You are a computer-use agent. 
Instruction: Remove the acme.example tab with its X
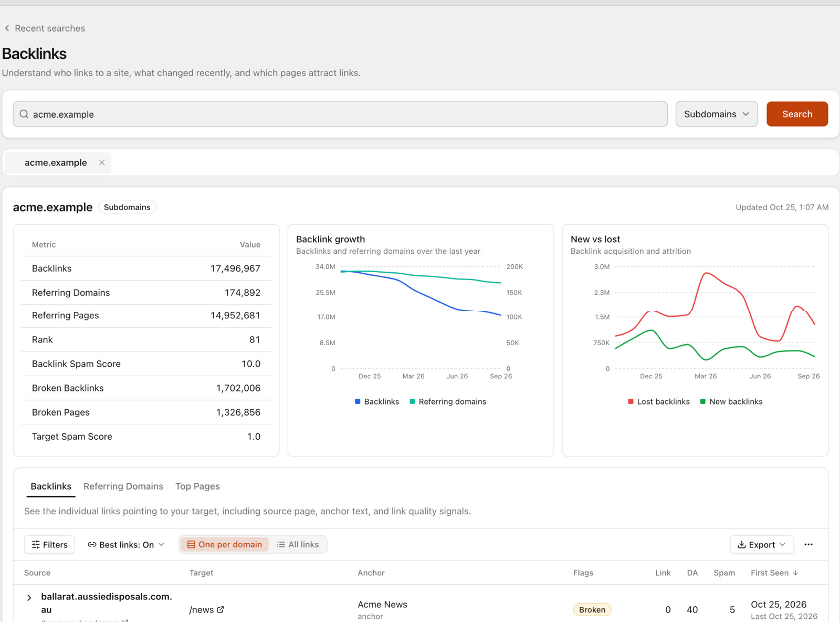point(102,163)
